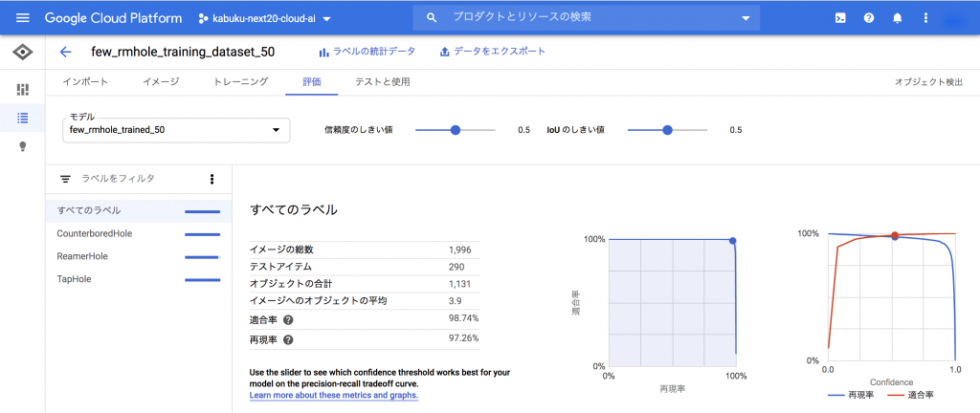The width and height of the screenshot is (980, 413).
Task: Click help icon next to 再現率
Action: tap(288, 338)
